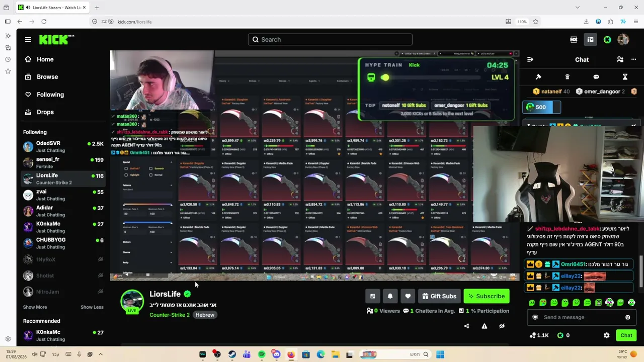Open the stream info panel icon button
The height and width of the screenshot is (362, 644).
pyautogui.click(x=372, y=296)
